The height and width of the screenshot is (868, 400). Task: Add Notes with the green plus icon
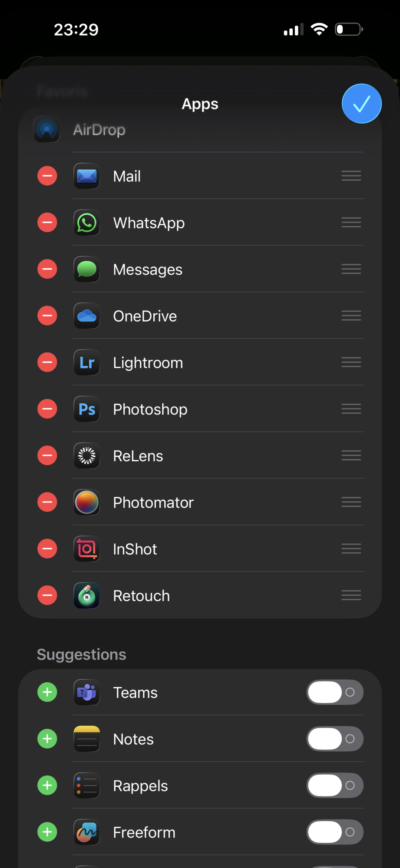pyautogui.click(x=47, y=739)
